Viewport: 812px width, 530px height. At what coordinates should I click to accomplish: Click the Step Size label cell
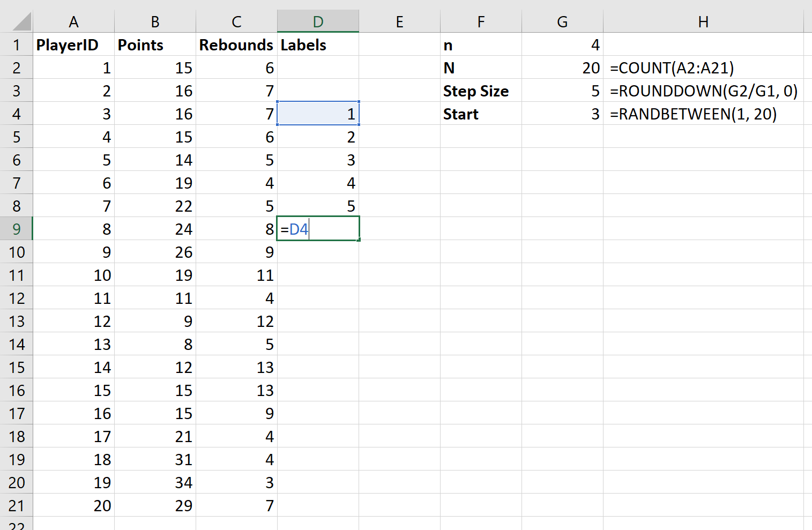click(x=481, y=91)
